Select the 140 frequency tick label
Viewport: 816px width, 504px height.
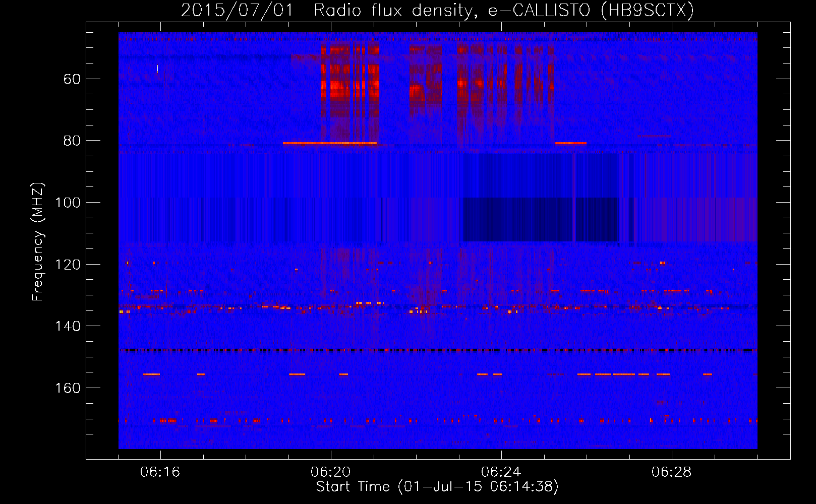68,326
